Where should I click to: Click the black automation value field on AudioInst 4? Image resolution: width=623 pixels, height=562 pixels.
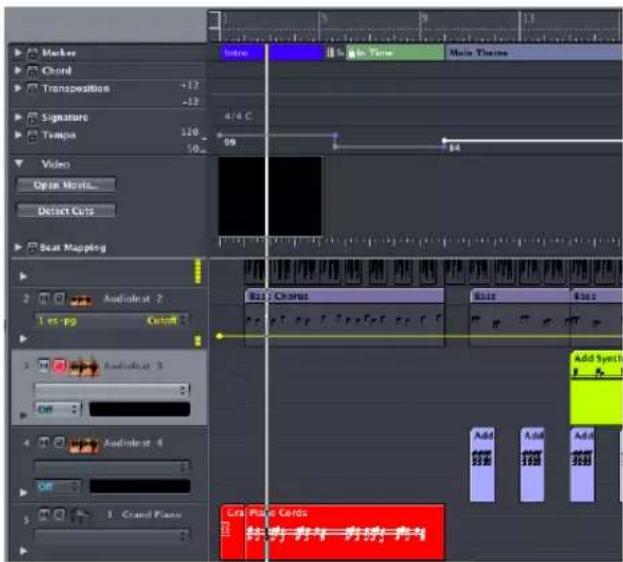[x=139, y=486]
